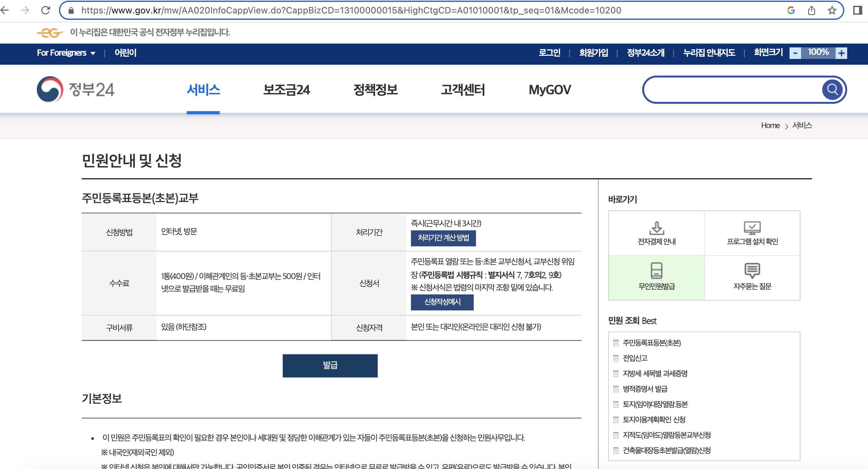Click the 로그인 link
This screenshot has width=868, height=469.
(549, 53)
